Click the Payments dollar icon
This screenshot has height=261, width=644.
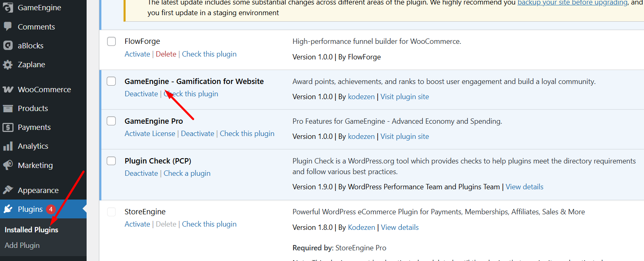coord(8,127)
